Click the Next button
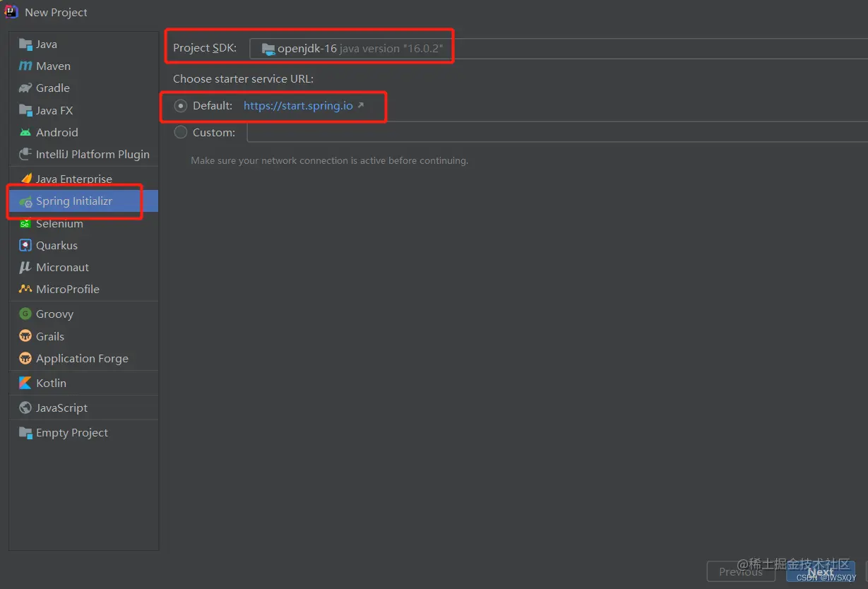 tap(821, 572)
